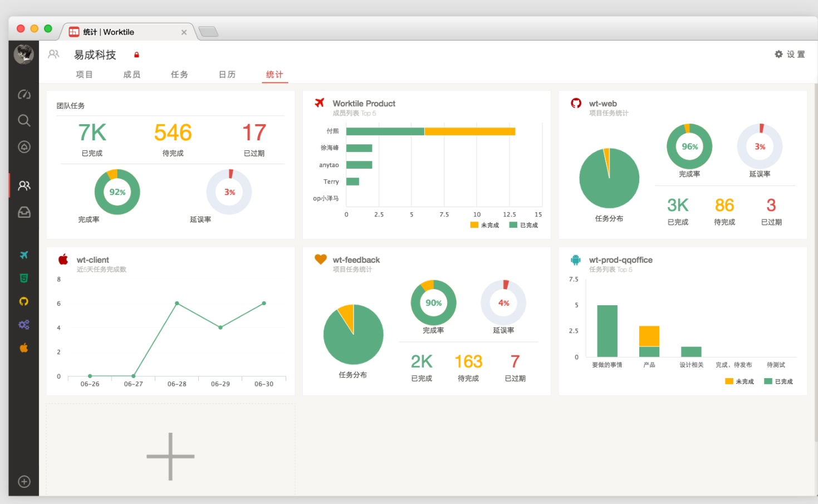The height and width of the screenshot is (504, 818).
Task: Open the wt-feedback card title
Action: coord(356,260)
